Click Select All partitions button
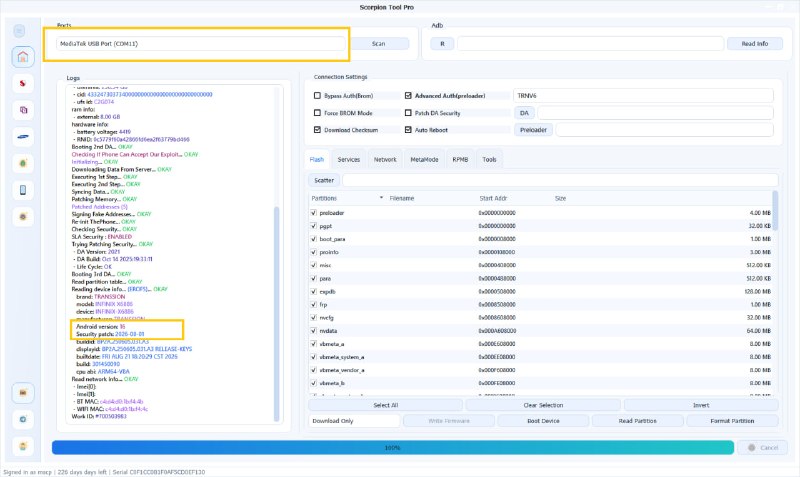800x477 pixels. tap(386, 405)
